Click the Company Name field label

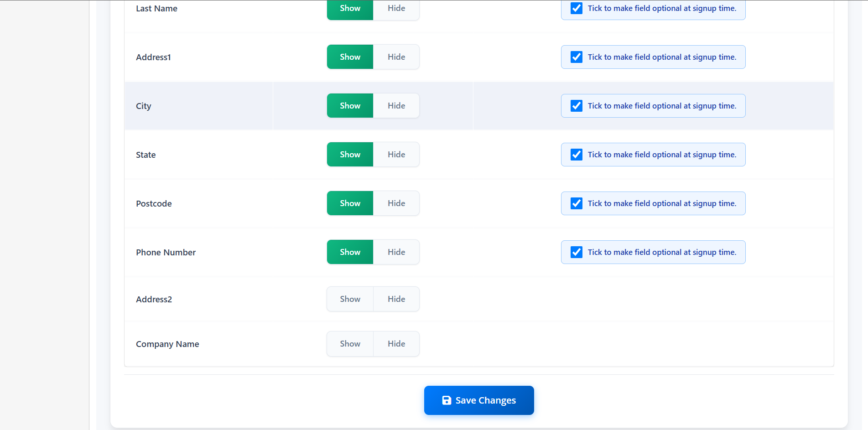tap(167, 343)
